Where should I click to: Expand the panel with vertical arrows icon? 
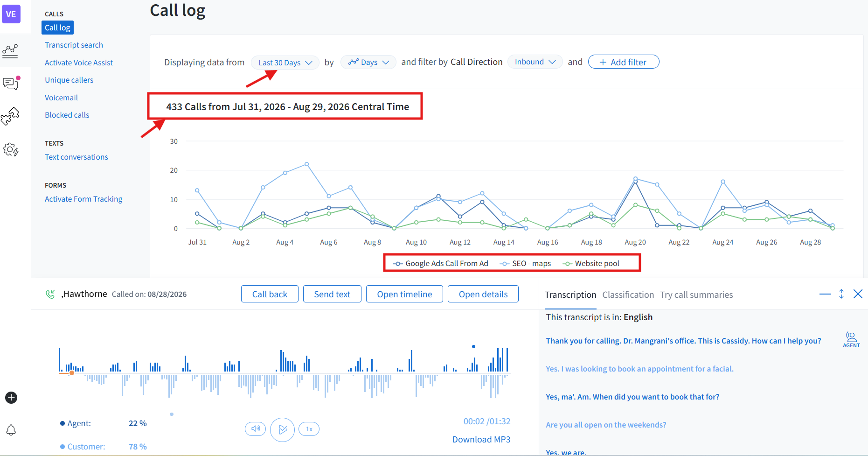pos(841,294)
